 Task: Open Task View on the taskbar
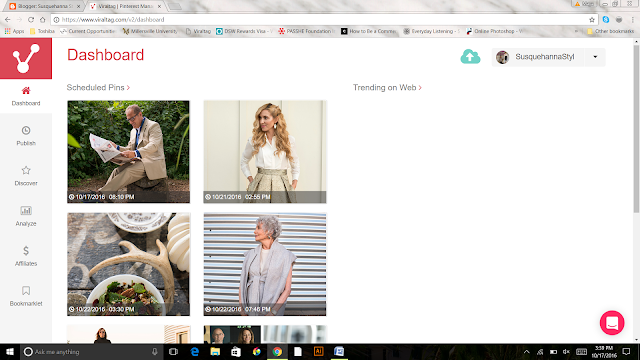(x=173, y=351)
